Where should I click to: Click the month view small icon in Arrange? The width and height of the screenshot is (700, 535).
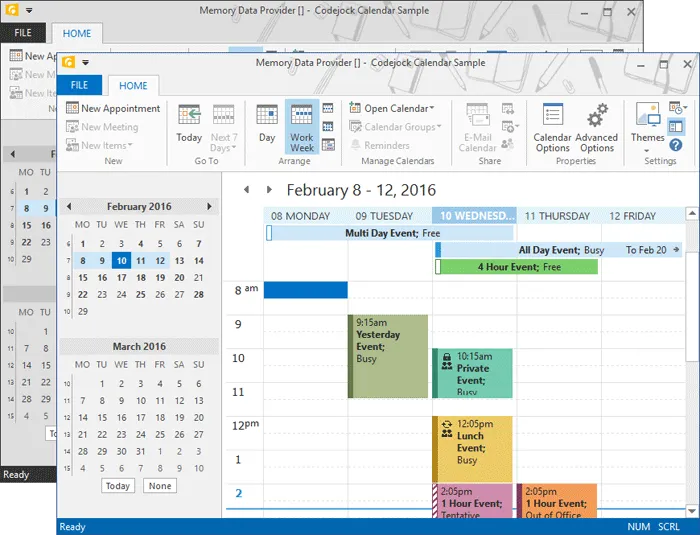(x=328, y=126)
